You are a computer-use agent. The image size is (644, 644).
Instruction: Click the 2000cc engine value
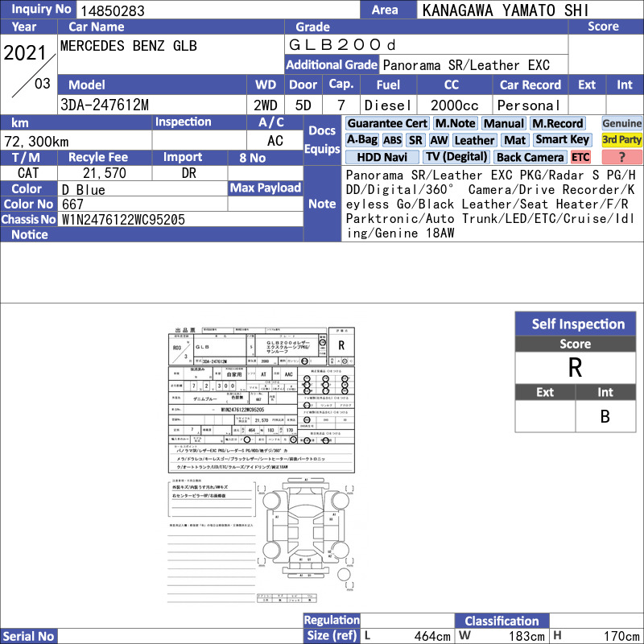click(x=454, y=105)
